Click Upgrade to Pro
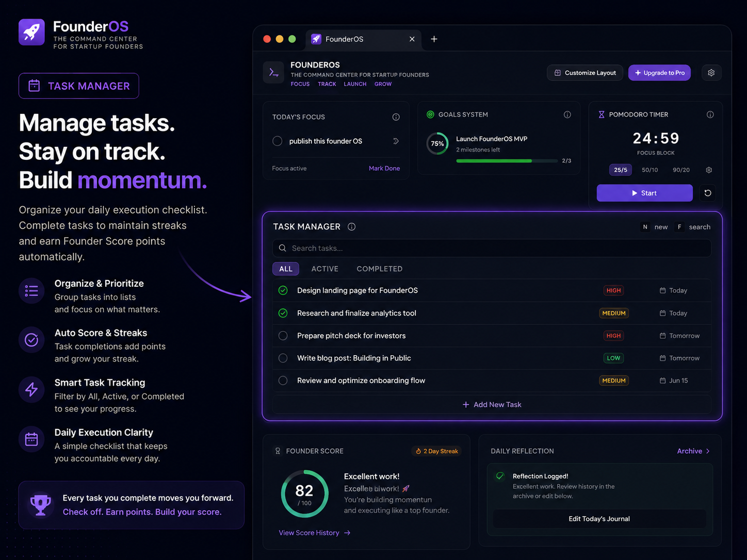Viewport: 747px width, 560px height. point(659,73)
